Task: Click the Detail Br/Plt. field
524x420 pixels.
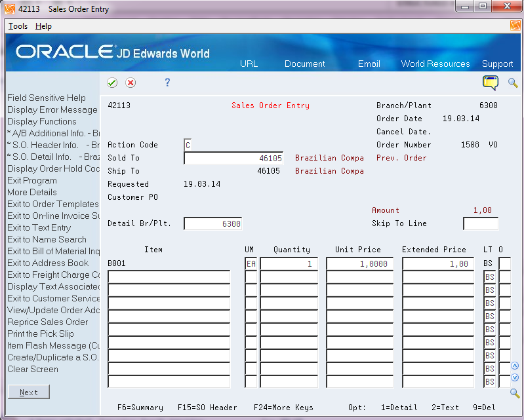Action: pos(213,223)
